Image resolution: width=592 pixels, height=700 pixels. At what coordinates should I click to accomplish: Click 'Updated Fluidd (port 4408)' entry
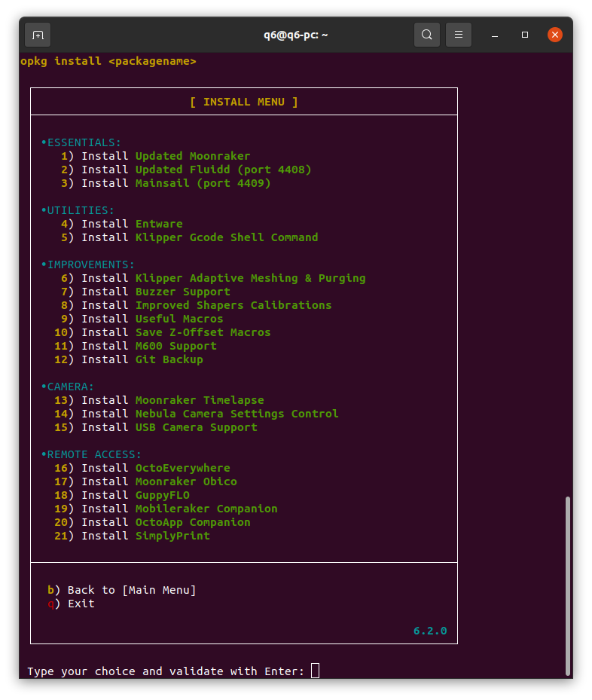pos(223,170)
